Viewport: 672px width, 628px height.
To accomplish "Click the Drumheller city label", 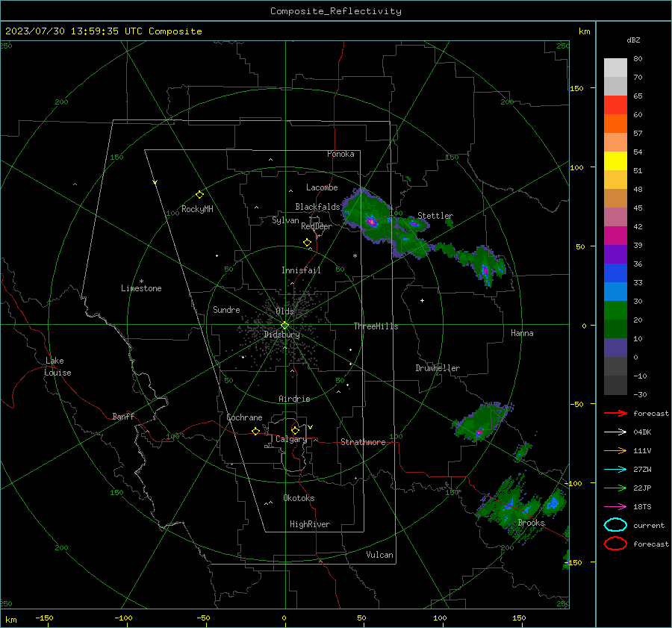I will click(438, 368).
